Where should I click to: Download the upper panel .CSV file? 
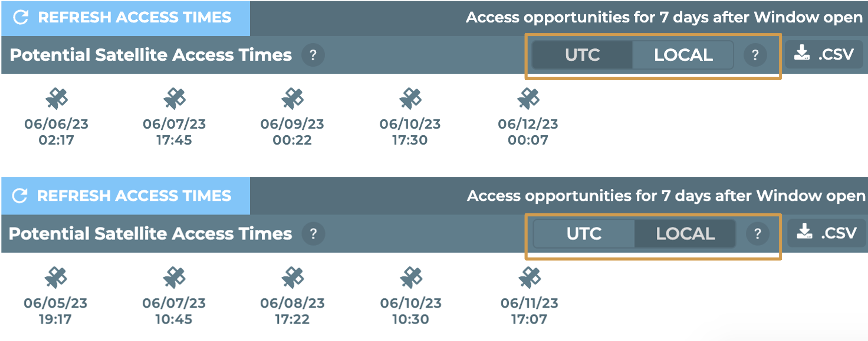coord(824,54)
